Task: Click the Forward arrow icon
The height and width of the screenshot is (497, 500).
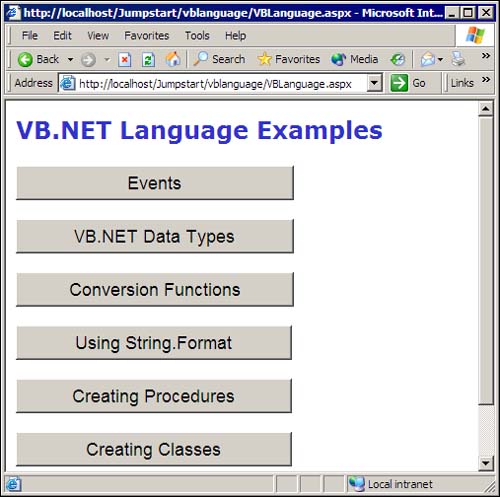Action: [88, 60]
